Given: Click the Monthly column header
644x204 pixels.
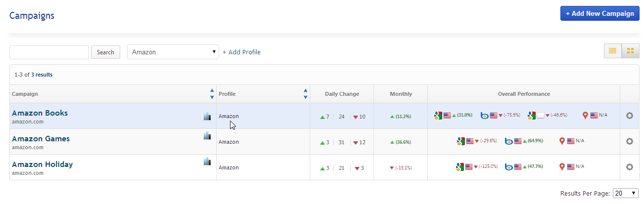Looking at the screenshot, I should coord(401,94).
